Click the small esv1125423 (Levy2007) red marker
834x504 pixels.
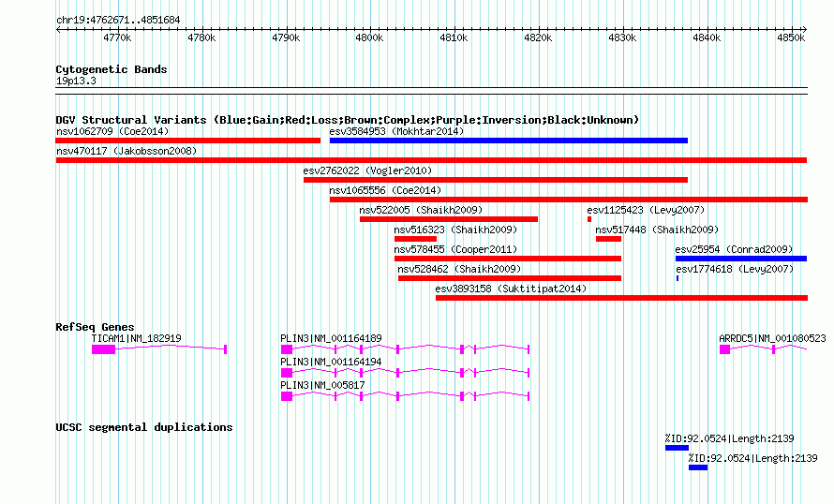pyautogui.click(x=589, y=219)
